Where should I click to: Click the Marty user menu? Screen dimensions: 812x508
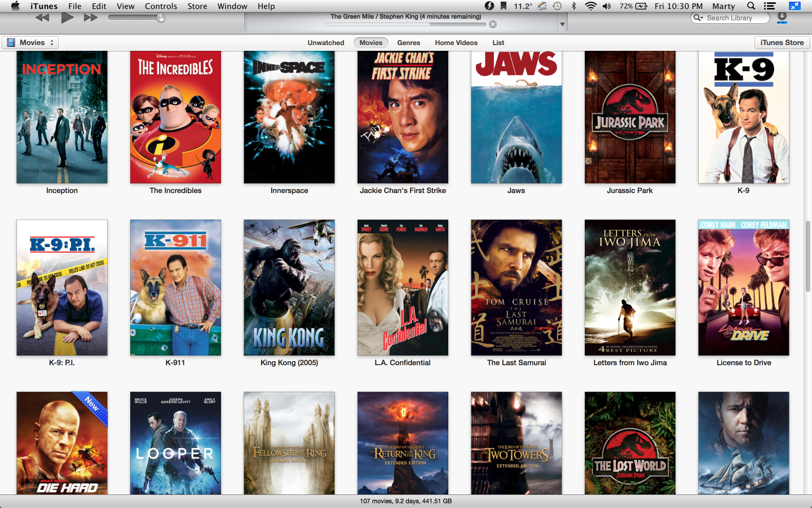tap(723, 6)
